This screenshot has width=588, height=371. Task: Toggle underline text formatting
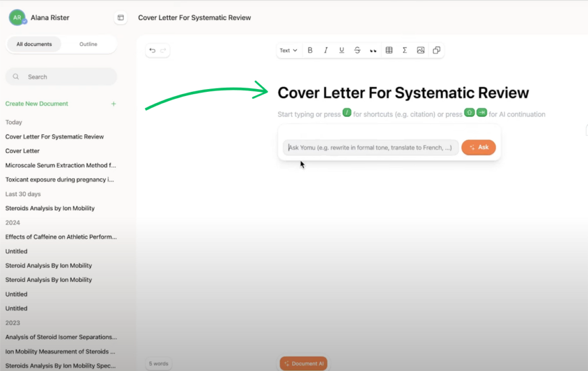pos(342,51)
